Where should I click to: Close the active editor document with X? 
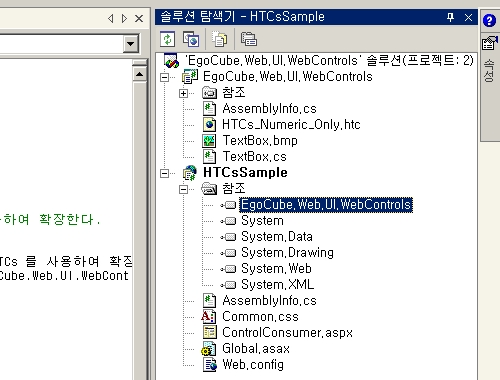click(139, 18)
